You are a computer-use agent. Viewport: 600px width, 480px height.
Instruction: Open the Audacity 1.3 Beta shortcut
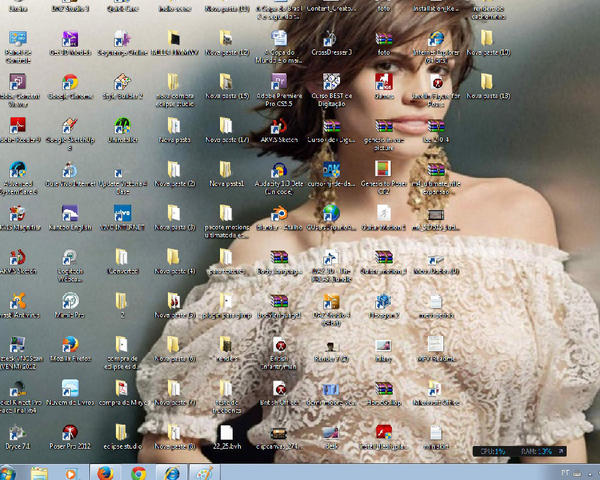pos(279,178)
